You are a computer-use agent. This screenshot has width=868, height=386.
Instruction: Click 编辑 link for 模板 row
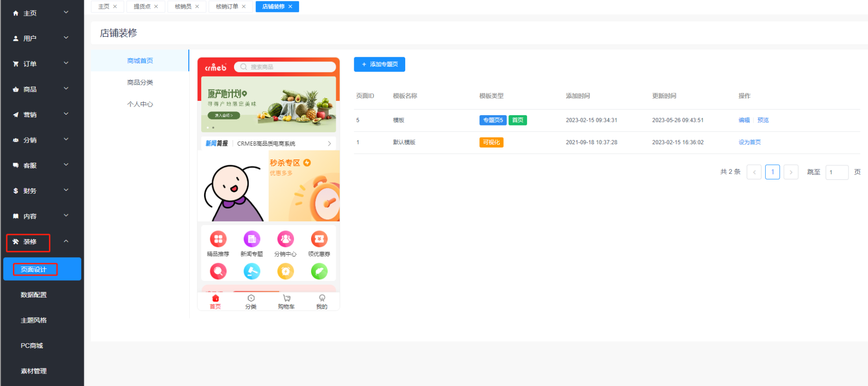click(744, 120)
